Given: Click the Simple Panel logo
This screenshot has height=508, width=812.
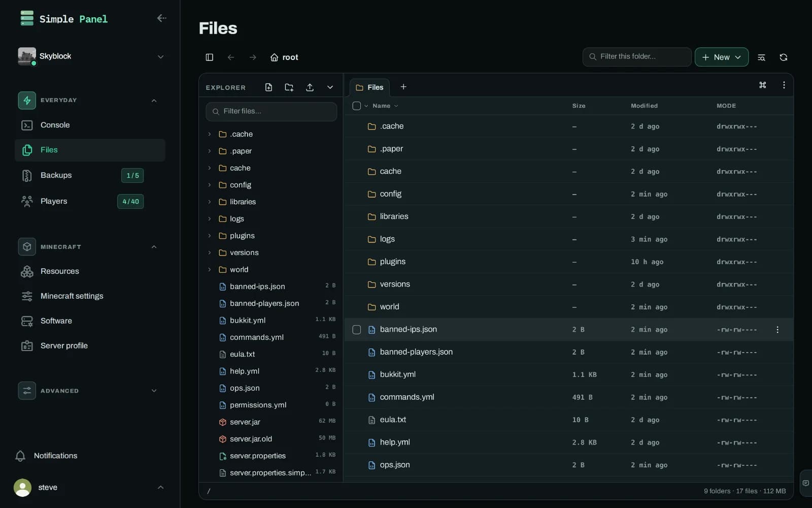Looking at the screenshot, I should pos(63,19).
